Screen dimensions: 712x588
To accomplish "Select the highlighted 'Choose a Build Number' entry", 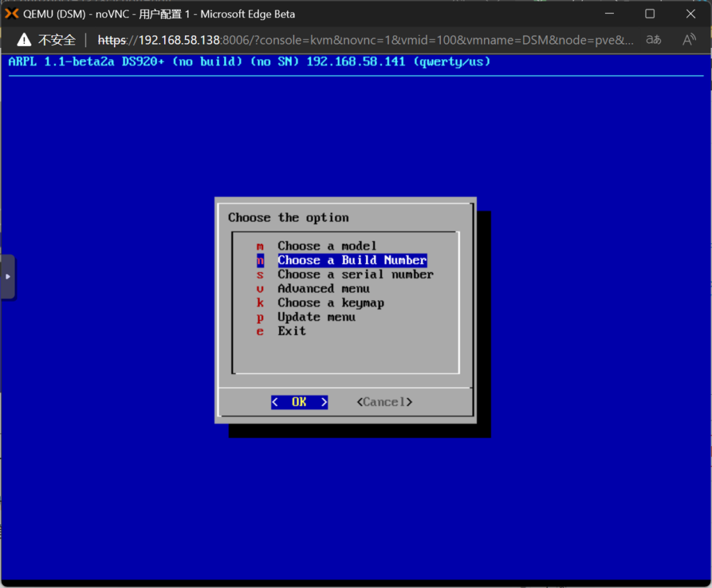I will point(352,260).
